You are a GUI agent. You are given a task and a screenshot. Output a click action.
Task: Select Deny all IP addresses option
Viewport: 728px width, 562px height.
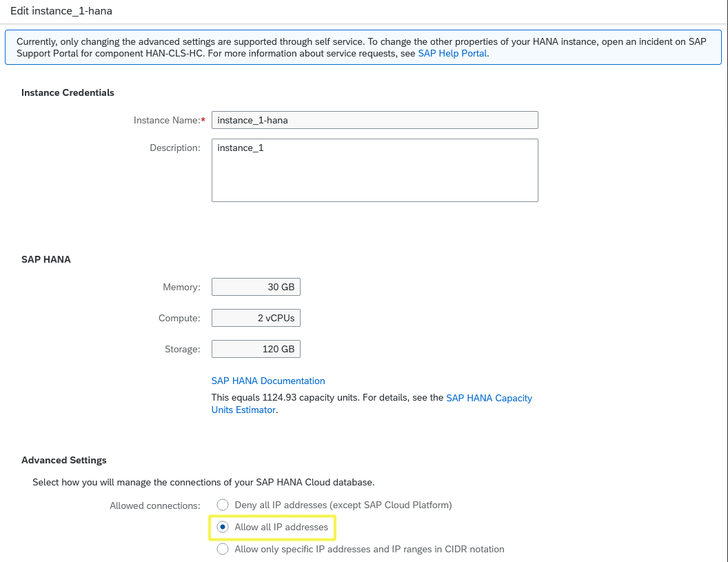click(x=223, y=505)
